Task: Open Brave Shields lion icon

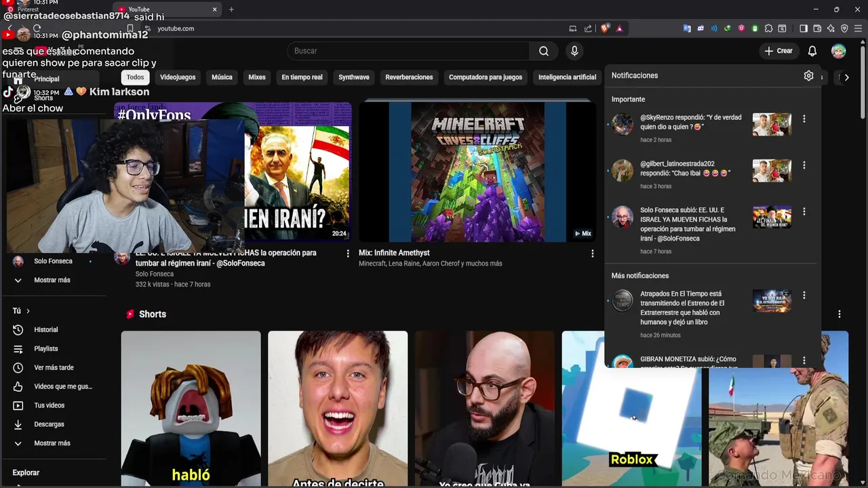Action: pyautogui.click(x=605, y=28)
